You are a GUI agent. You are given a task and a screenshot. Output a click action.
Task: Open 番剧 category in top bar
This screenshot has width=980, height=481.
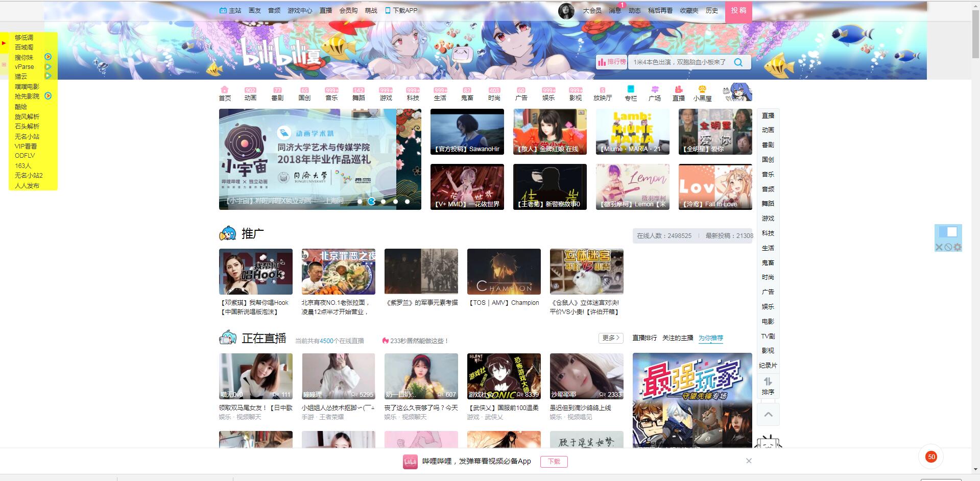point(277,94)
